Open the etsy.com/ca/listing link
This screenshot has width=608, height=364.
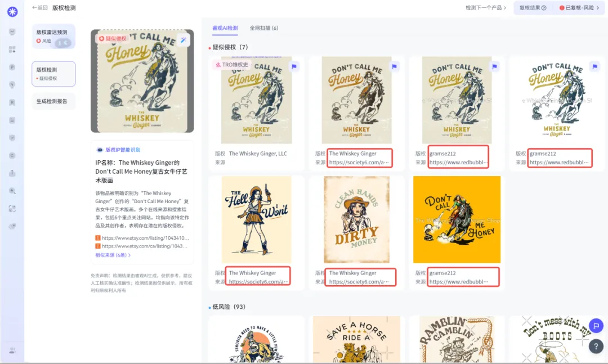coord(145,246)
